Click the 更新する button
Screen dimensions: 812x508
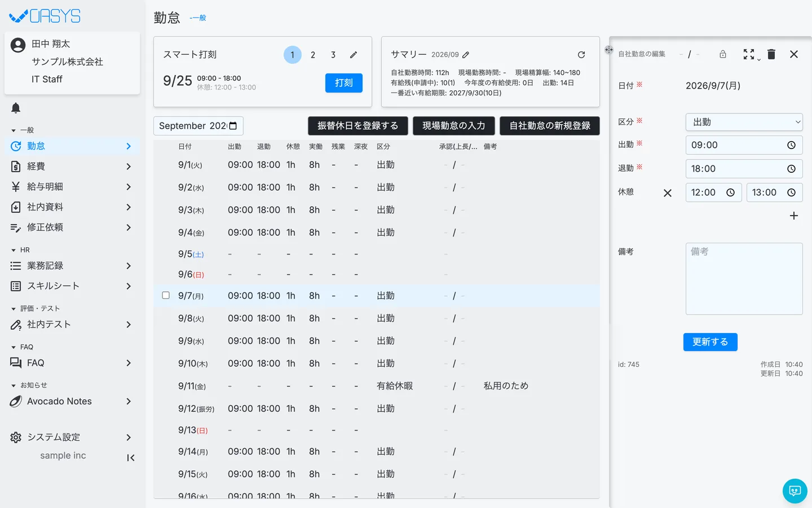point(710,342)
